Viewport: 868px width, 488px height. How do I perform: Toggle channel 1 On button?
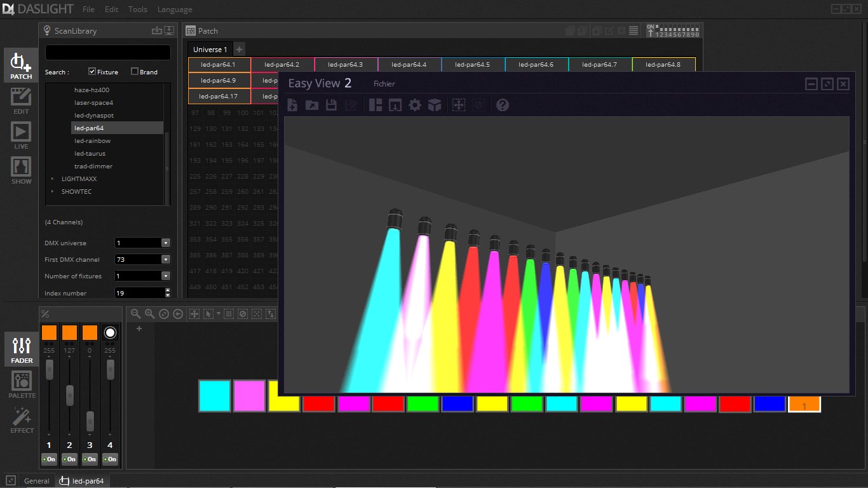tap(49, 459)
